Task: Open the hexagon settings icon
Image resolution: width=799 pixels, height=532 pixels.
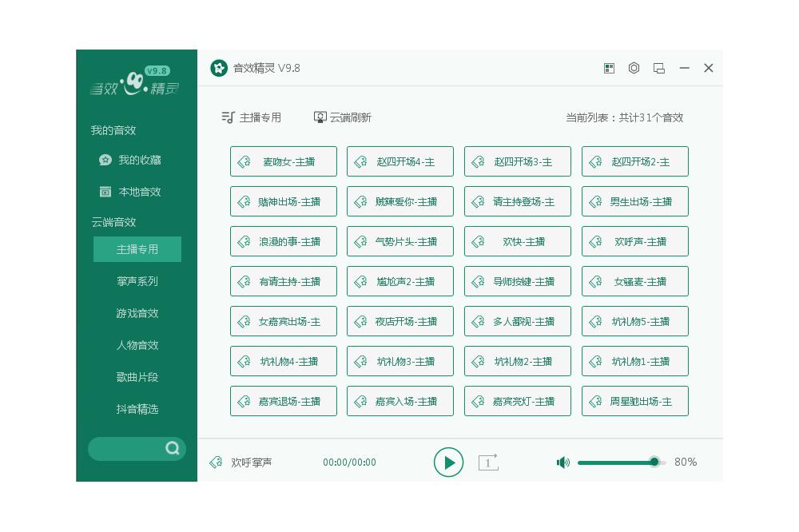Action: pyautogui.click(x=634, y=68)
